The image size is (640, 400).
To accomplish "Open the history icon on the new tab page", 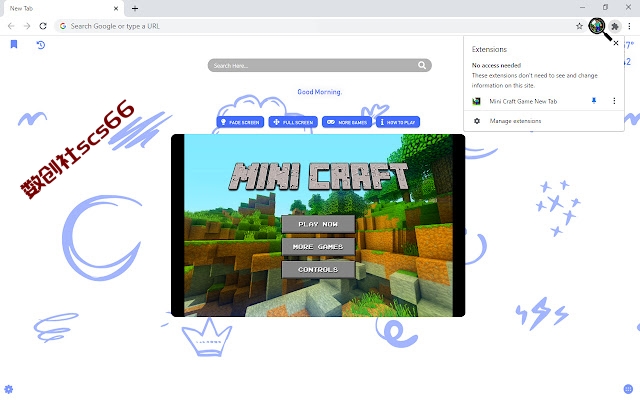I will coord(40,44).
